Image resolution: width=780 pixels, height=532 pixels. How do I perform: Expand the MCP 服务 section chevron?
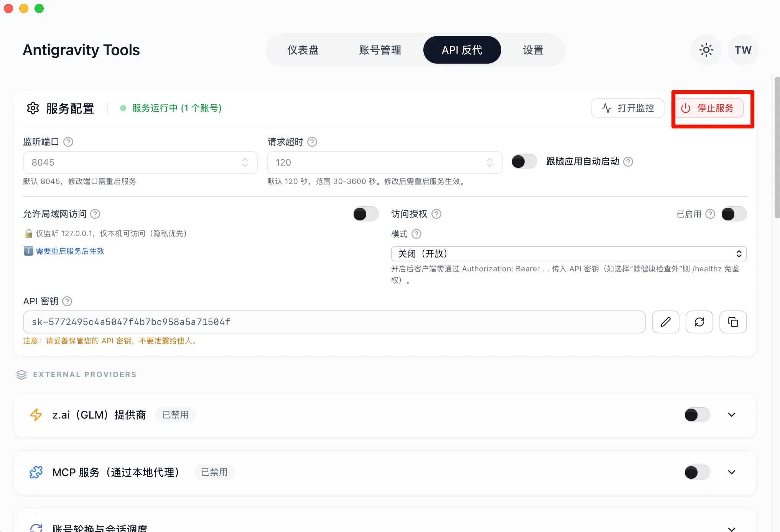(x=731, y=472)
